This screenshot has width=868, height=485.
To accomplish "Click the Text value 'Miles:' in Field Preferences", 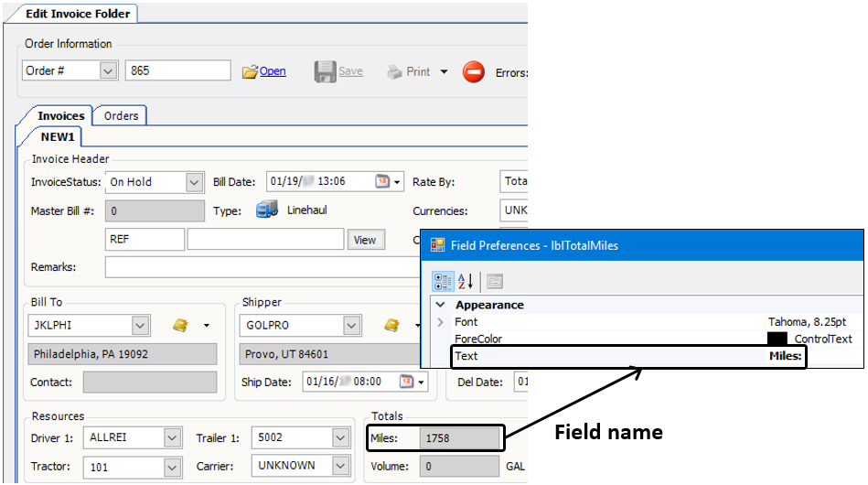I will point(785,356).
